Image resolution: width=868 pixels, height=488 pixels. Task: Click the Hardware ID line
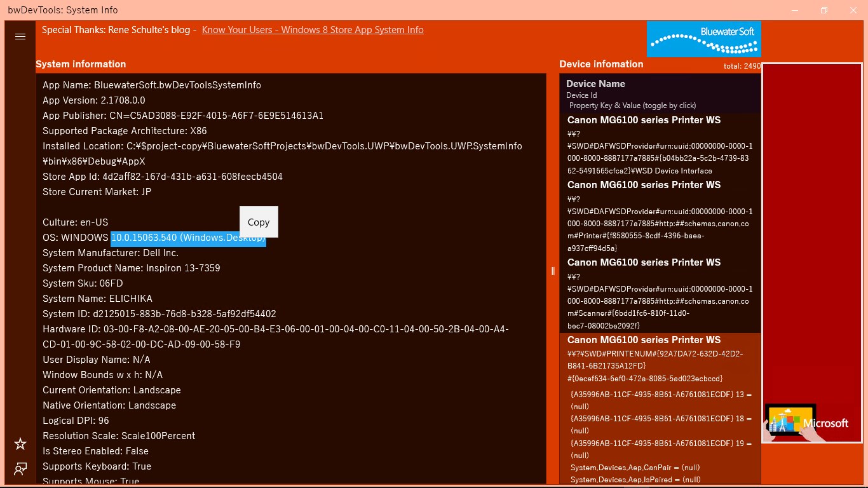(276, 337)
